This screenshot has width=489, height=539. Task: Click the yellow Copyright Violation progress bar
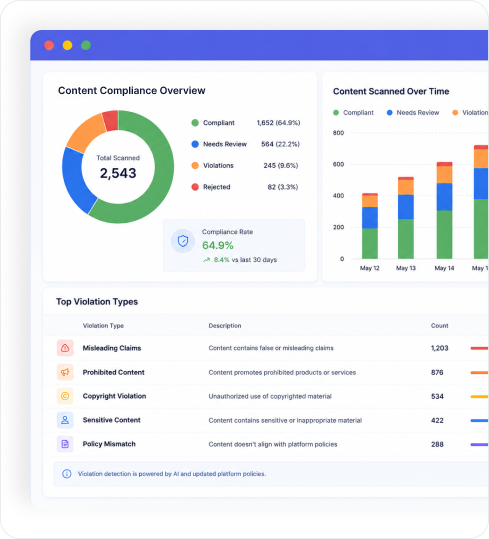(x=480, y=396)
